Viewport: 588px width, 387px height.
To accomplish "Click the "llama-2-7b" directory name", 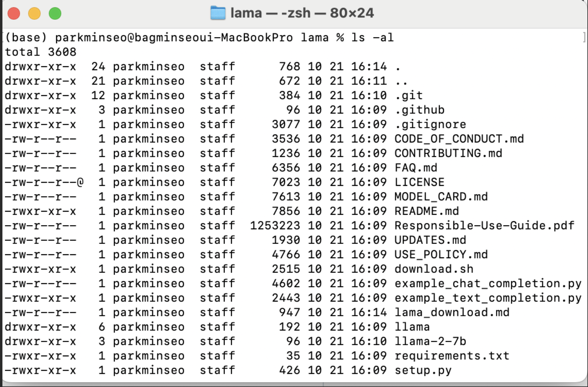I will (430, 341).
